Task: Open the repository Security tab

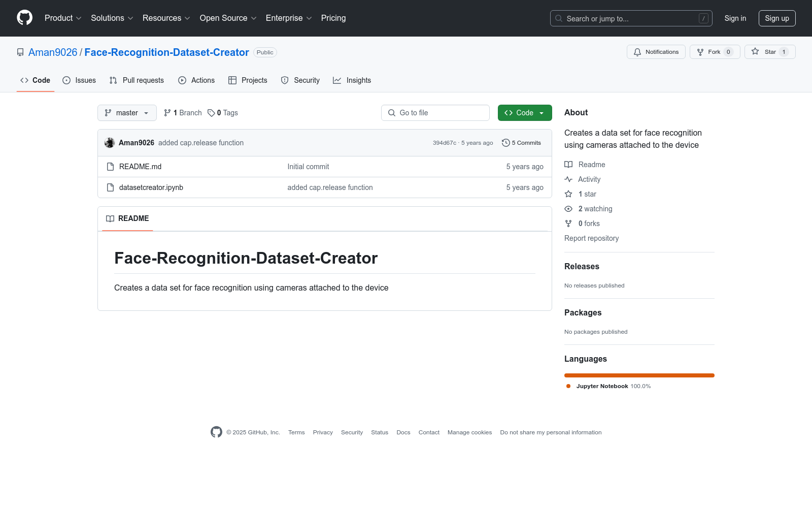Action: (x=300, y=80)
